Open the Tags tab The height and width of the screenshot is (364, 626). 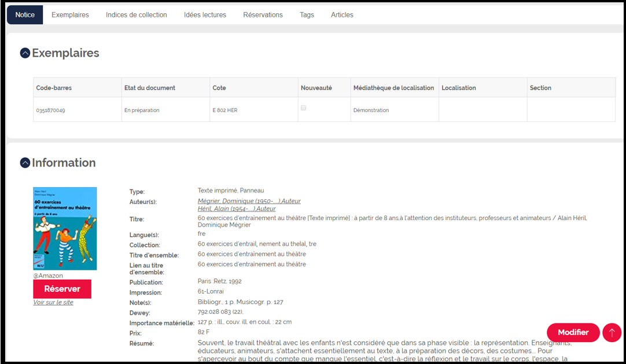pyautogui.click(x=307, y=15)
